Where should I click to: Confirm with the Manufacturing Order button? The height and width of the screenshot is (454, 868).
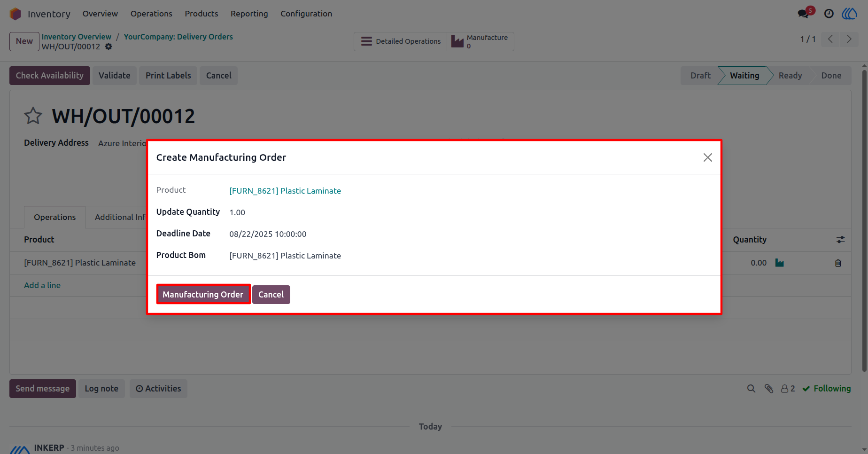pyautogui.click(x=203, y=294)
